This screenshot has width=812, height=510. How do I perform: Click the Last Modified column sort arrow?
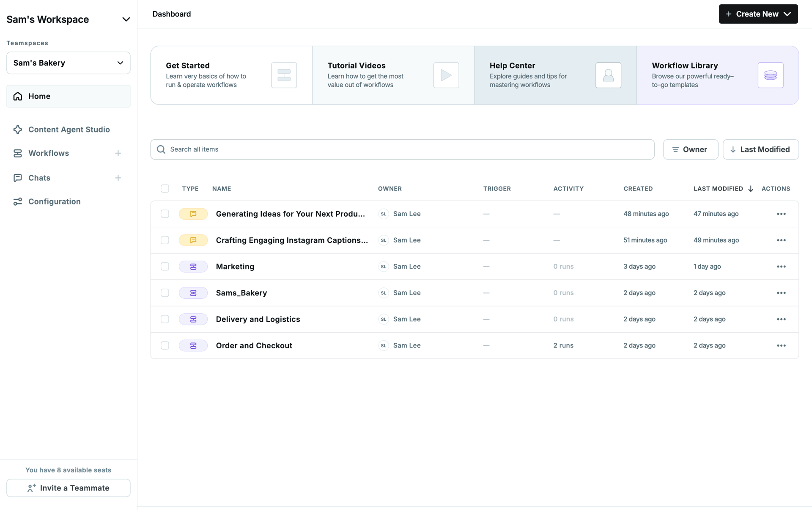point(750,189)
